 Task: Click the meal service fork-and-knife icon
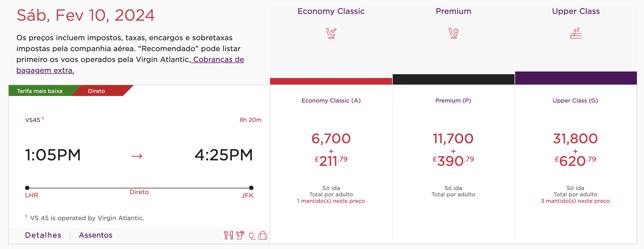tap(228, 235)
